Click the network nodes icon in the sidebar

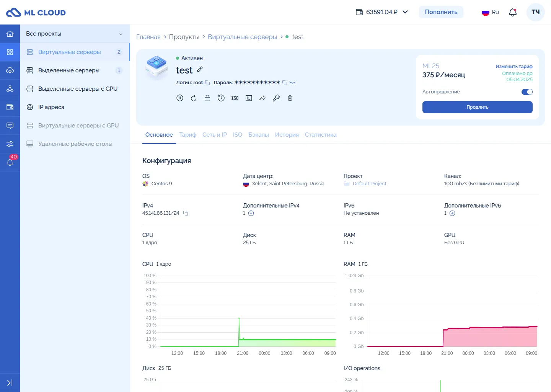[10, 89]
